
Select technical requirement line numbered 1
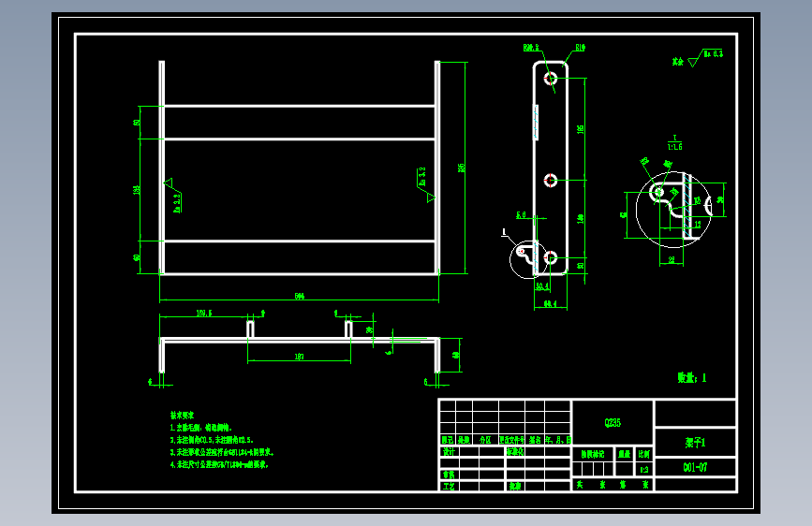[201, 428]
